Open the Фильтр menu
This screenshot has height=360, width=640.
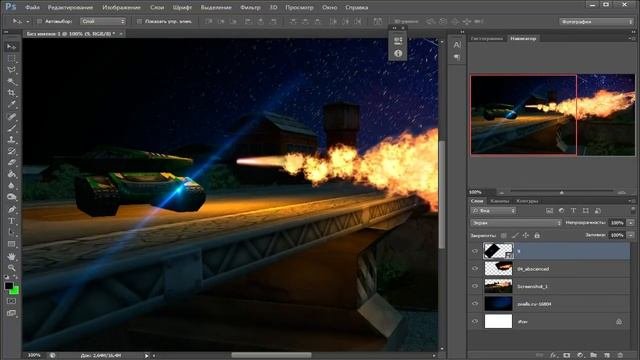coord(250,7)
